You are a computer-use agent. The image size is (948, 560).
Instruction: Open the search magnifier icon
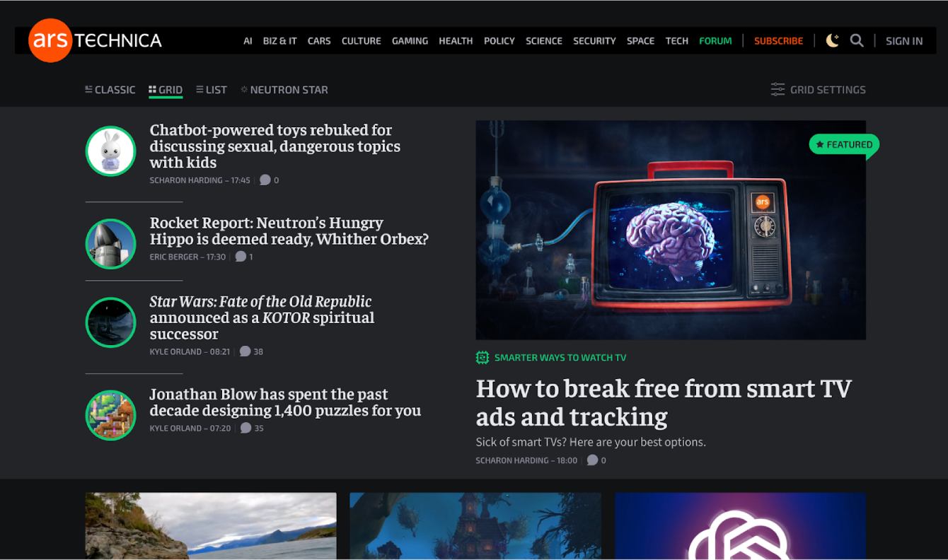[x=857, y=41]
